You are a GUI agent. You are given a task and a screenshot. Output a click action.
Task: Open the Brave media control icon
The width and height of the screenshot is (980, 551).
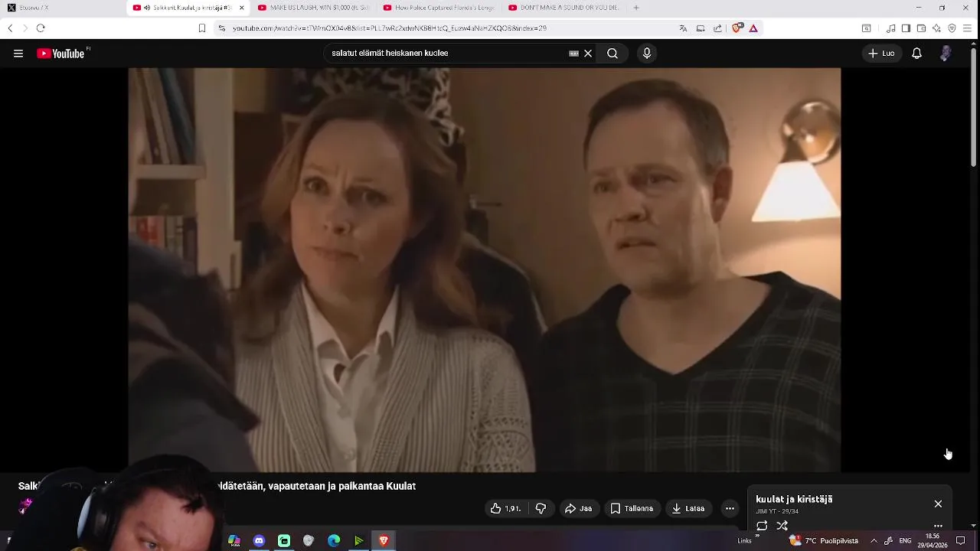(891, 28)
